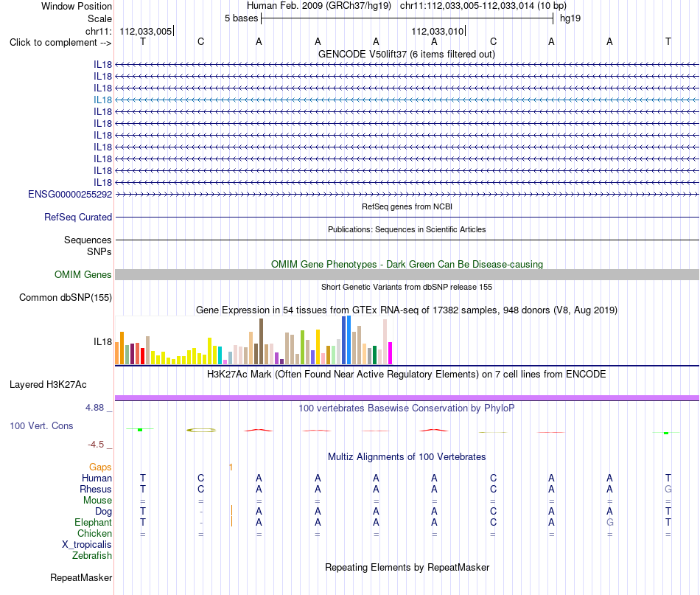Screen dimensions: 700x595
Task: Click the G mismatch in Rhesus row
Action: coord(668,489)
